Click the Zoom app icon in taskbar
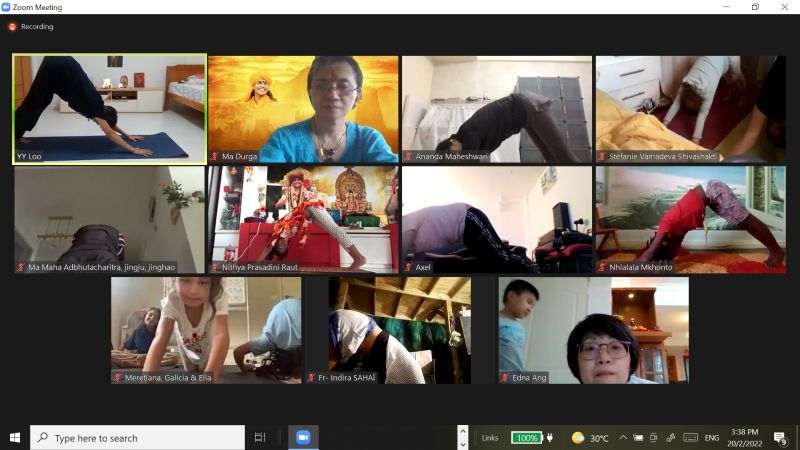This screenshot has height=450, width=800. point(303,437)
